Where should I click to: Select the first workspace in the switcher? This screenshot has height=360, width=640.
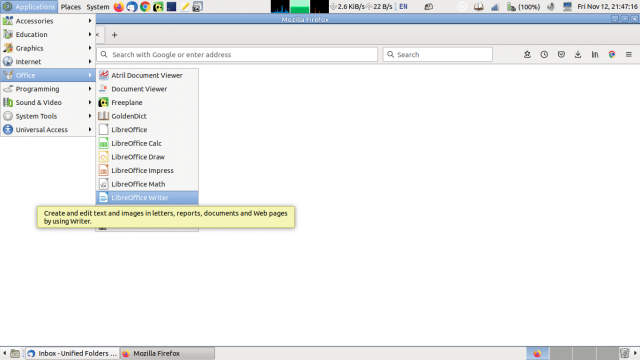click(x=537, y=353)
